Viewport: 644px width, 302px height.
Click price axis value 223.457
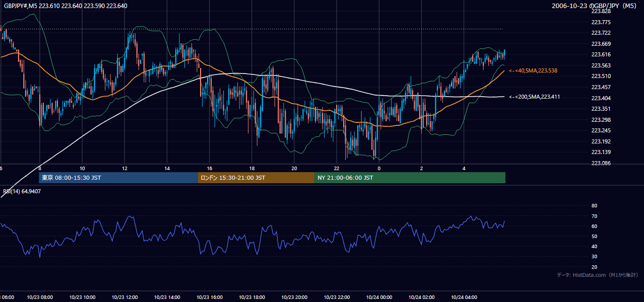pyautogui.click(x=601, y=87)
